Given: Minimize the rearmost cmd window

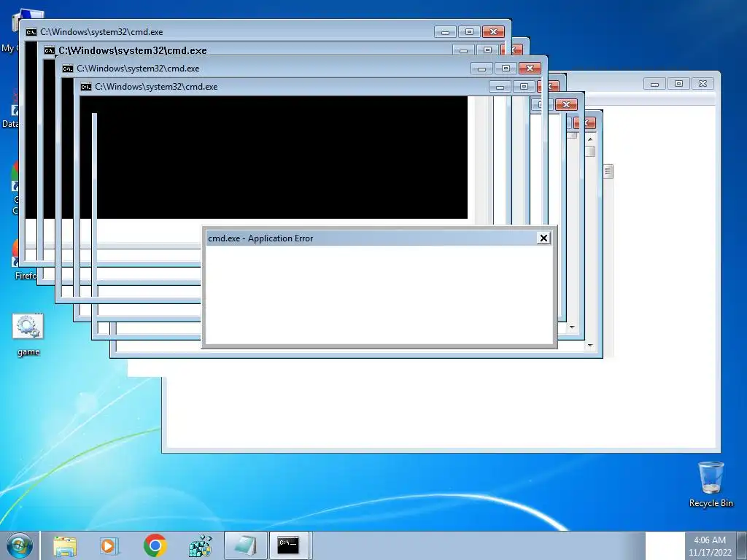Looking at the screenshot, I should [446, 32].
